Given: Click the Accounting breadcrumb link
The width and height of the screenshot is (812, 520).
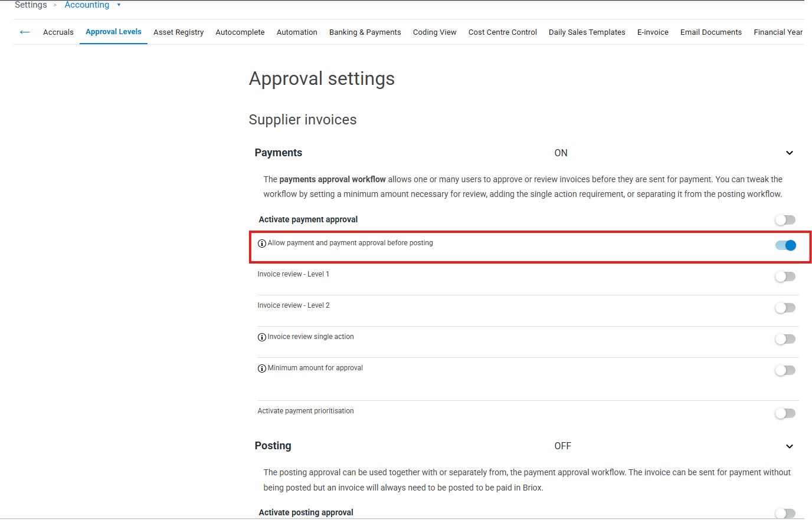Looking at the screenshot, I should [x=87, y=5].
